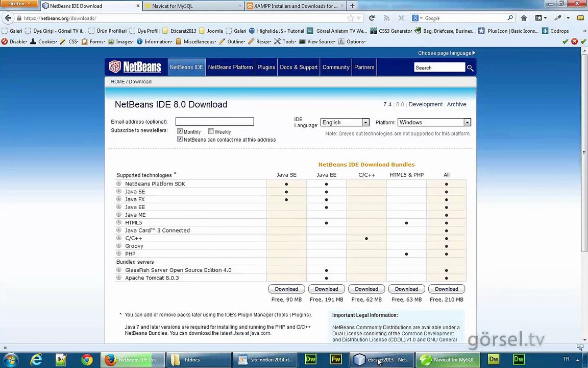Toggle the Monthly newsletter checkbox

coord(180,131)
